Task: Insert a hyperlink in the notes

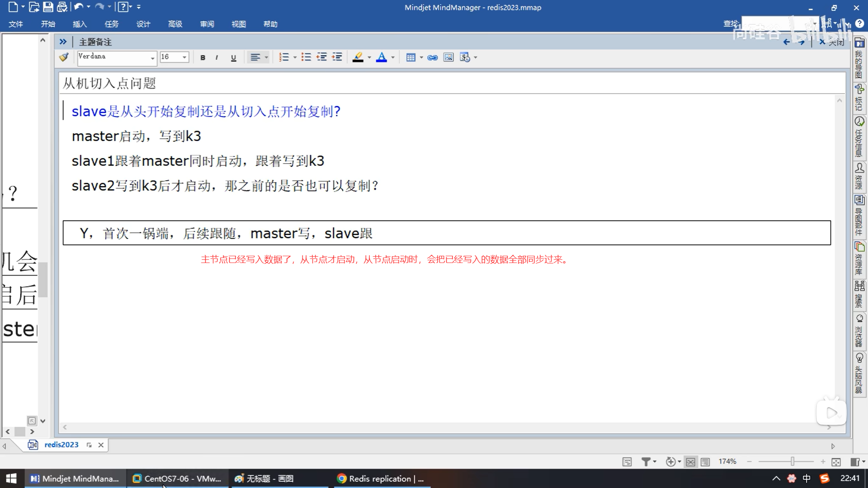Action: pyautogui.click(x=432, y=57)
